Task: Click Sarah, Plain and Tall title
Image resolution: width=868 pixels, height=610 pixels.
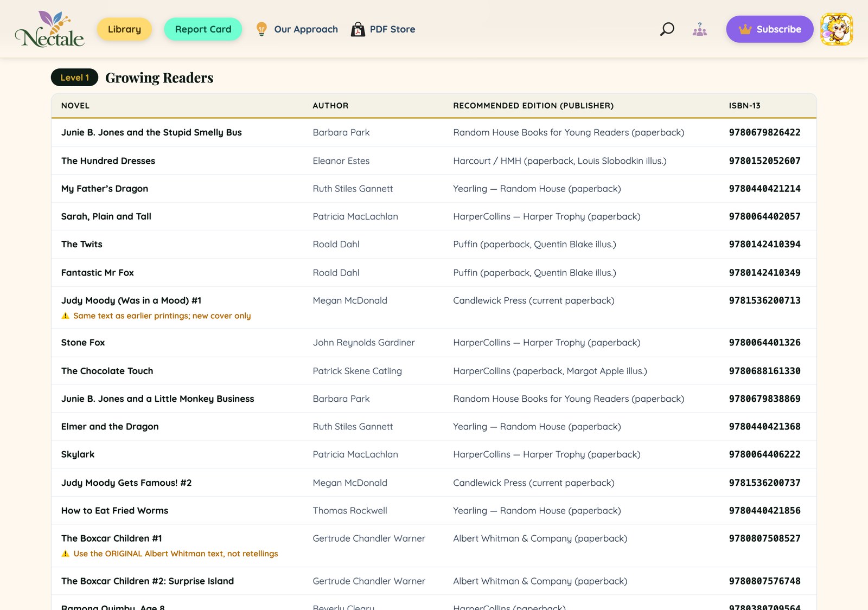Action: click(x=106, y=216)
